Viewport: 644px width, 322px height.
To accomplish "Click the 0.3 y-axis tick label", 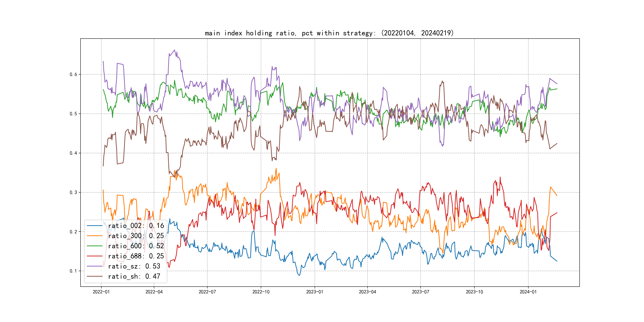I will (x=73, y=192).
